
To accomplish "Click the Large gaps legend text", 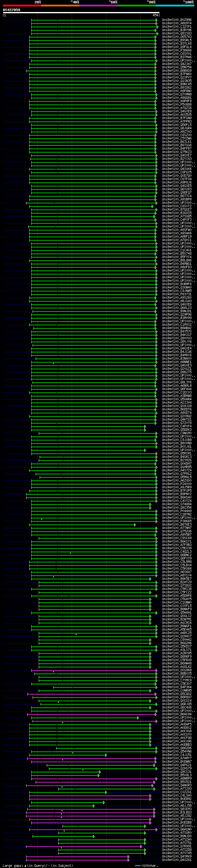I will point(38,865).
